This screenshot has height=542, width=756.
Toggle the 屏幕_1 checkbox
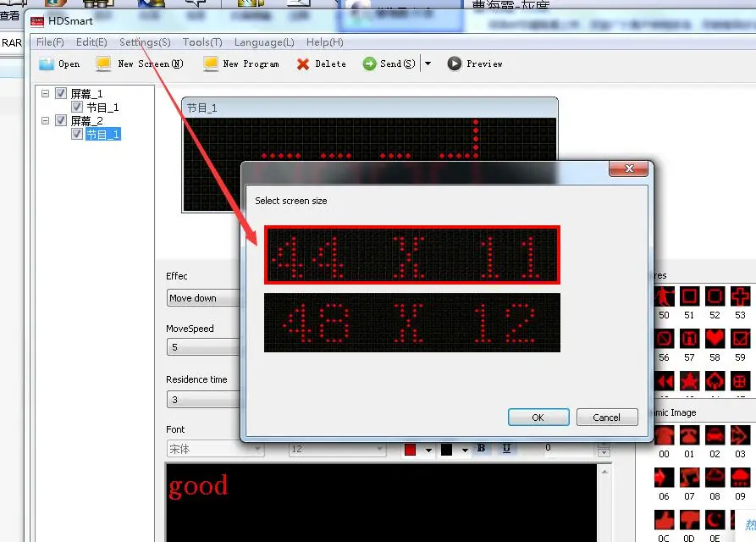[61, 93]
